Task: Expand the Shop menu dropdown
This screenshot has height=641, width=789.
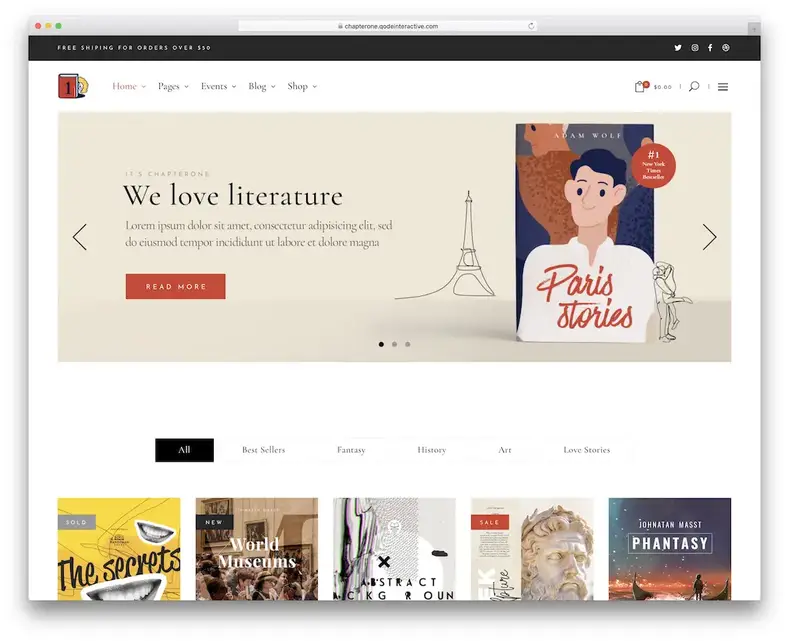Action: [302, 87]
